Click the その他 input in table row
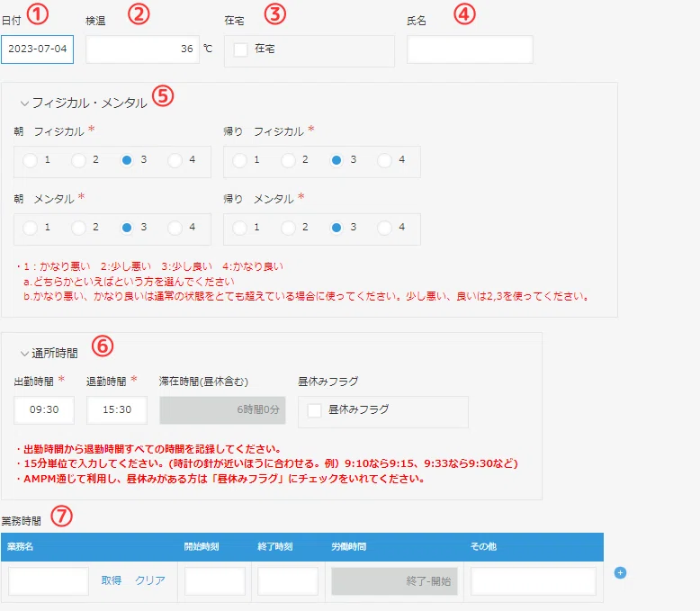 534,581
